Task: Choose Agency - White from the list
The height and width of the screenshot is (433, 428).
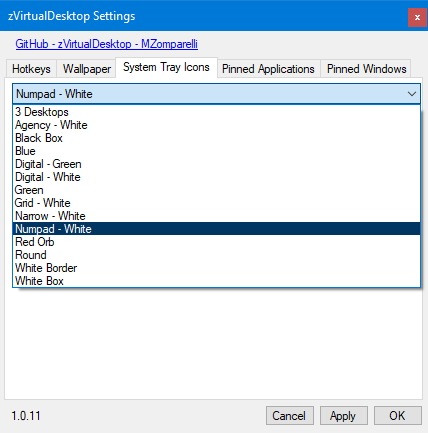Action: [216, 125]
